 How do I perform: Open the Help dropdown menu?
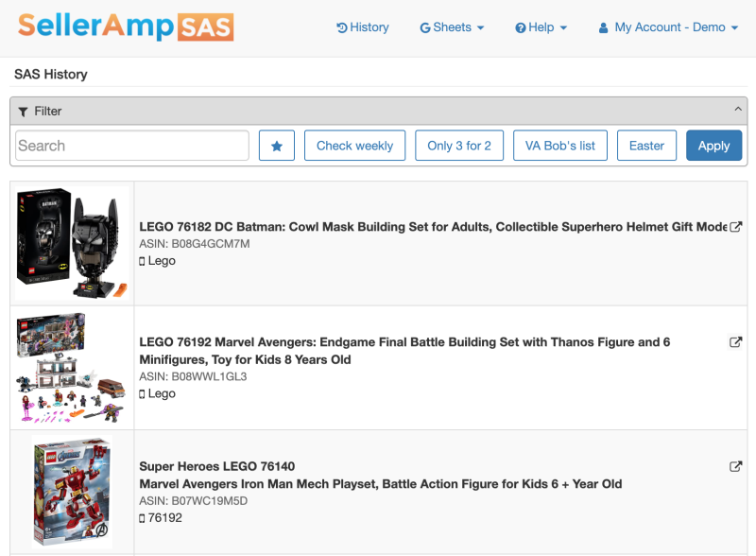541,27
